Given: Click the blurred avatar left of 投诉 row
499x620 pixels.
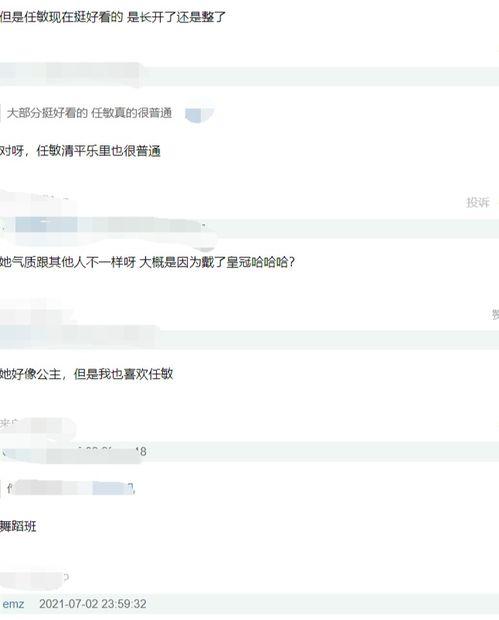Looking at the screenshot, I should click(34, 204).
